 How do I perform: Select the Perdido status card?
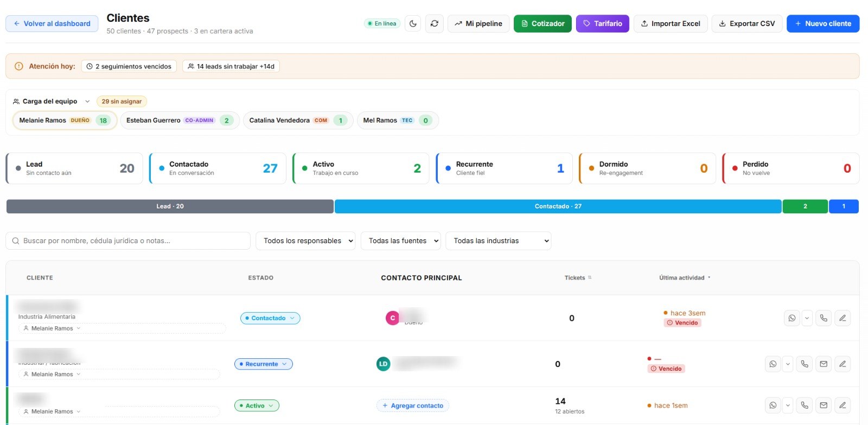coord(791,168)
